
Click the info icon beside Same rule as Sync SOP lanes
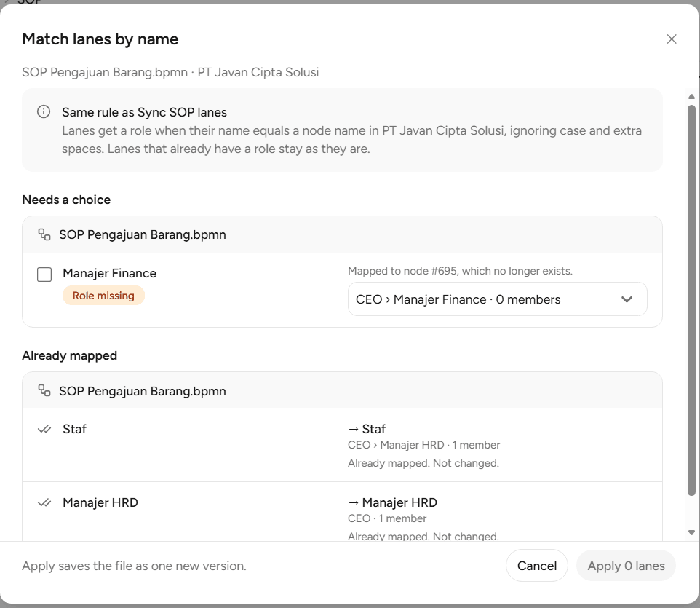point(44,111)
